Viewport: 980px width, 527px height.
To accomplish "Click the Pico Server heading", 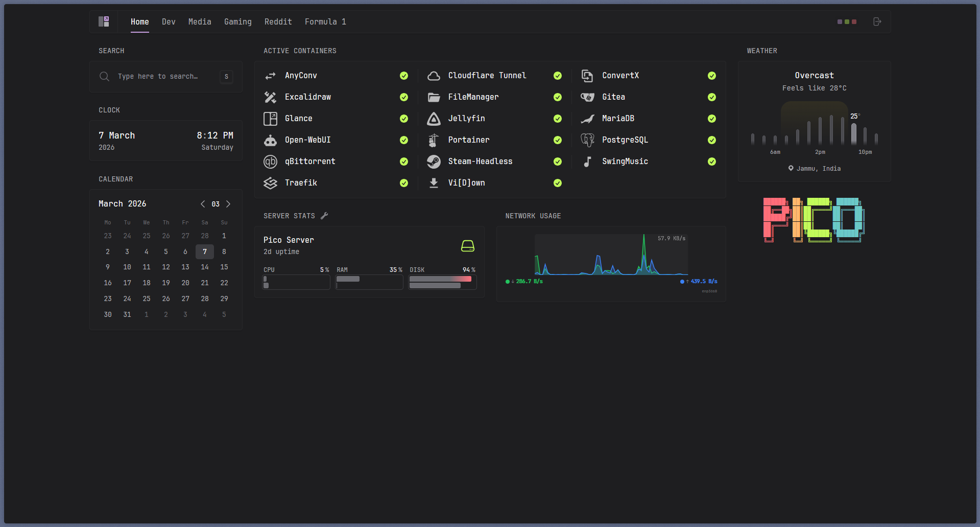I will (x=289, y=240).
